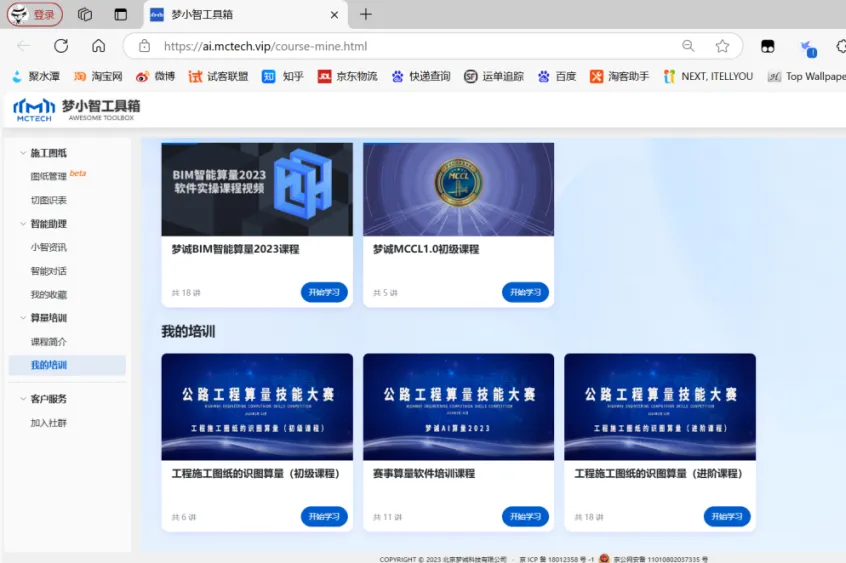Viewport: 846px width, 563px height.
Task: Close the 梦小智工具箱 tab
Action: point(334,15)
